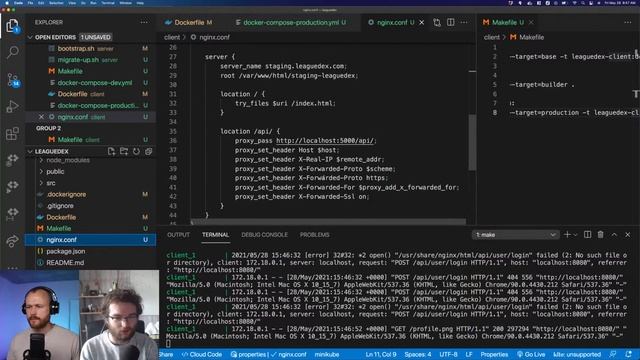Click notifications bell in status bar

(x=629, y=354)
